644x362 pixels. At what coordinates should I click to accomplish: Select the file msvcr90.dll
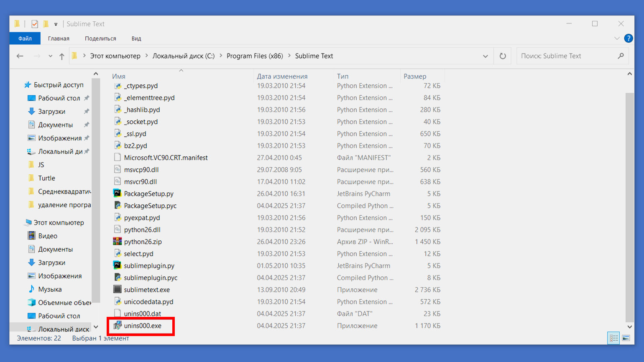click(141, 182)
